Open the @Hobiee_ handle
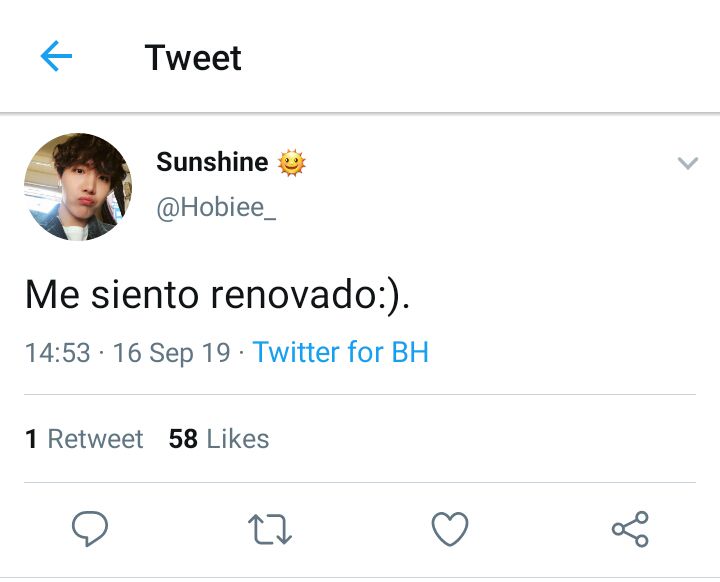Viewport: 720px width, 582px height. [x=216, y=208]
